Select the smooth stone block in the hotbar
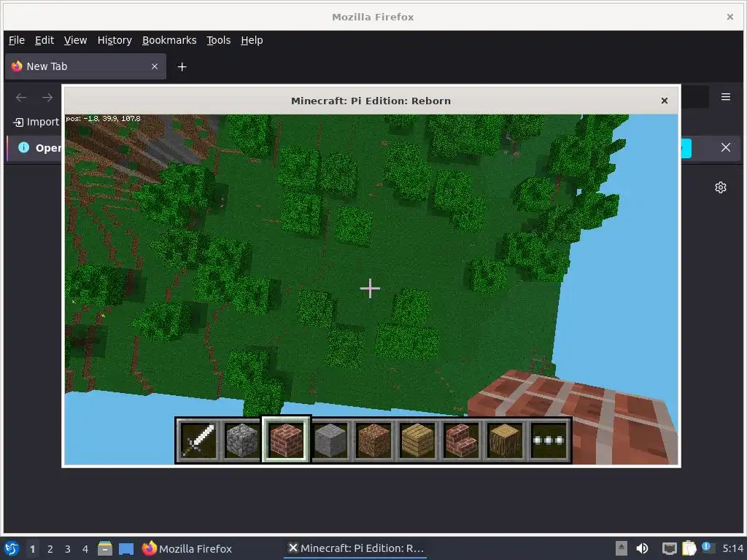Viewport: 747px width, 560px height. [330, 440]
